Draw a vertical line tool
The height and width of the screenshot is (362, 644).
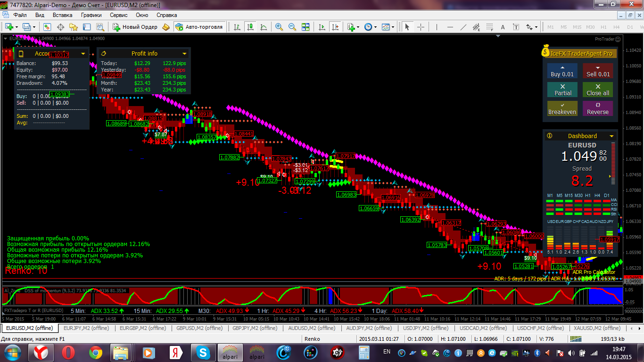click(437, 27)
